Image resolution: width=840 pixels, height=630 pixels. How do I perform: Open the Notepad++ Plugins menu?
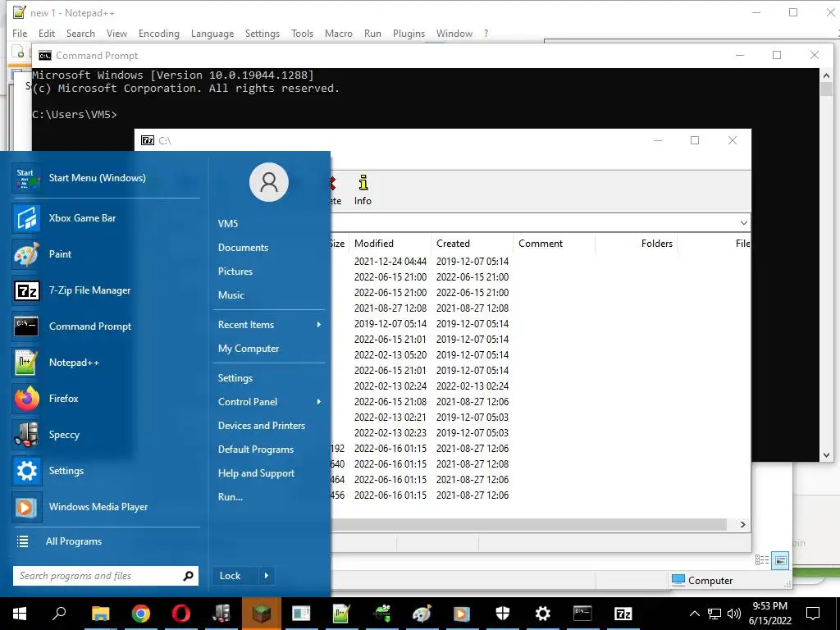[x=409, y=33]
